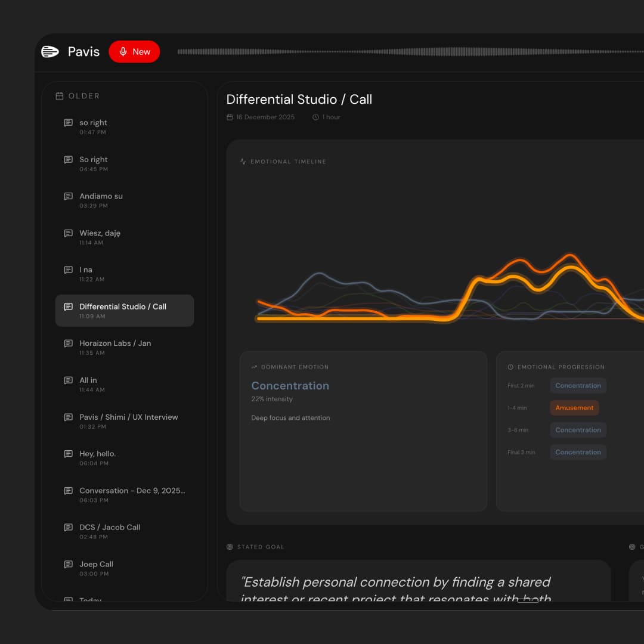Click the Pavis app name
Image resolution: width=644 pixels, height=644 pixels.
click(x=84, y=52)
